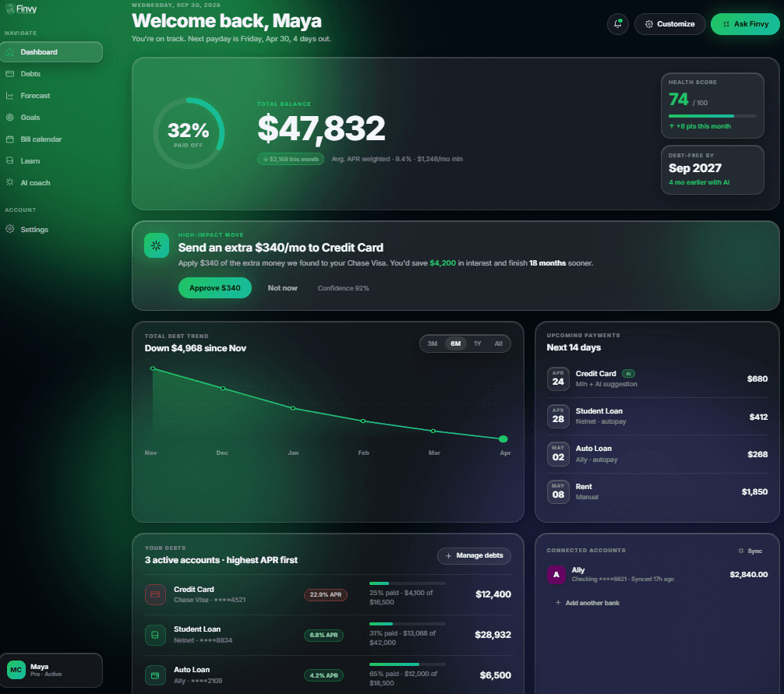Click the Ally bank avatar icon

tap(556, 575)
